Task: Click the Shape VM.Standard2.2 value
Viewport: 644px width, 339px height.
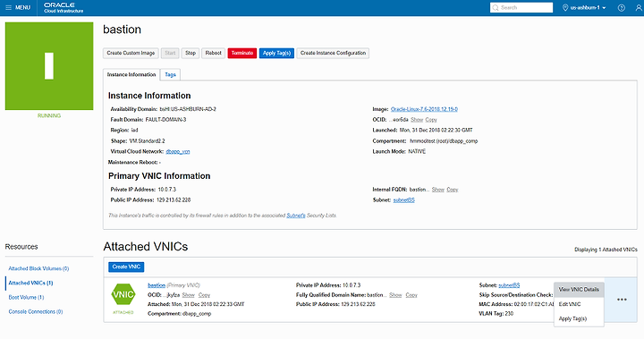Action: pyautogui.click(x=147, y=141)
